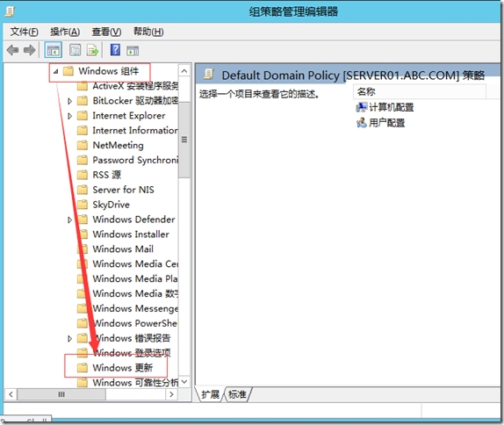Click the editor app icon in the title bar
This screenshot has width=504, height=425.
[x=11, y=11]
